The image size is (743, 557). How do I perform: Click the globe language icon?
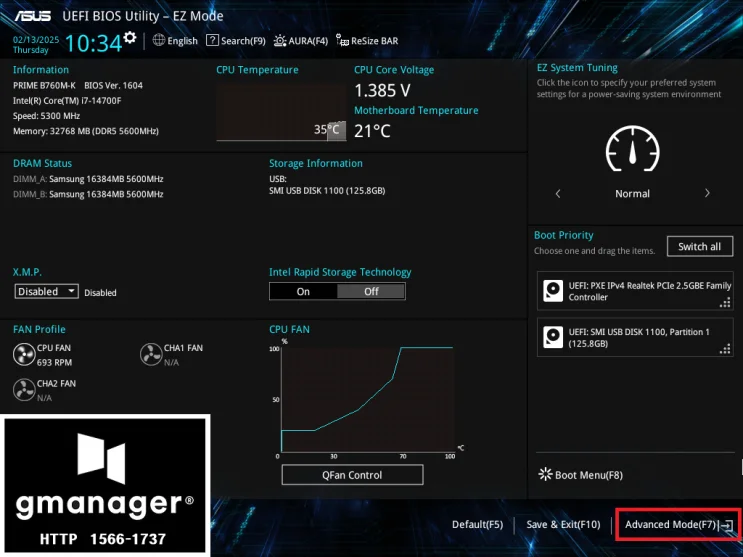click(159, 40)
